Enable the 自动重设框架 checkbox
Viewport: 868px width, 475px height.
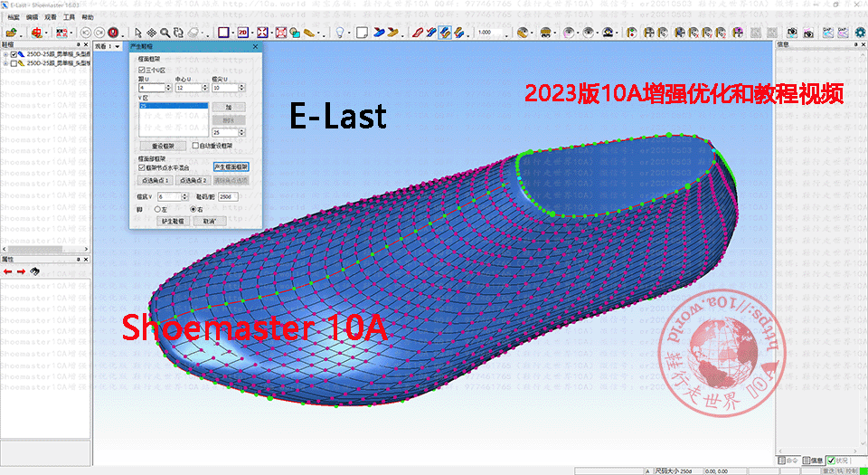[195, 145]
